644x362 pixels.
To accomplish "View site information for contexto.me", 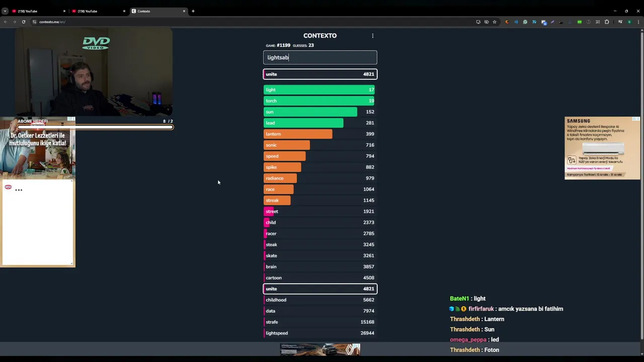I will [x=34, y=22].
